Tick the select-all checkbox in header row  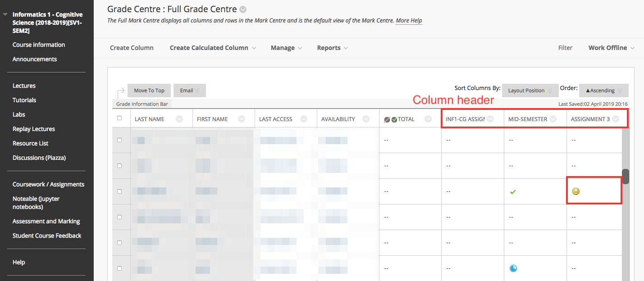click(x=119, y=118)
